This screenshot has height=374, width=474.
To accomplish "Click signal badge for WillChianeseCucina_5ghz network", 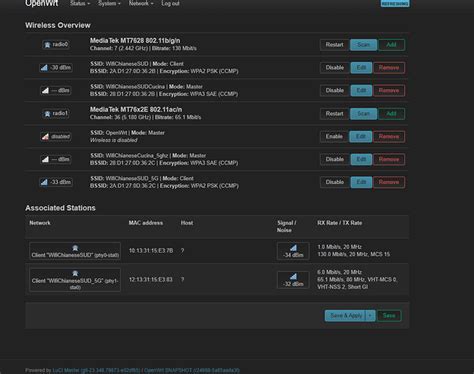I will point(56,159).
